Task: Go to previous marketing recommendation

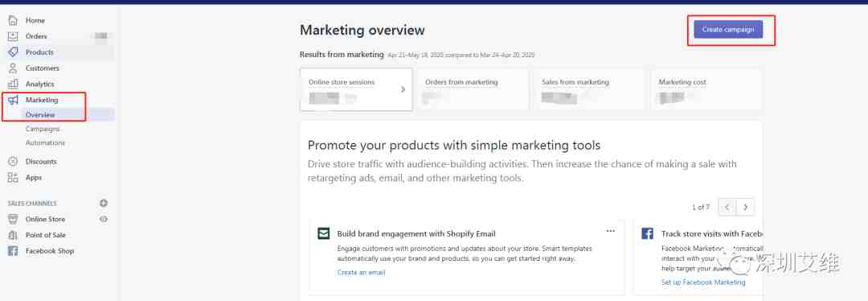Action: coord(727,207)
